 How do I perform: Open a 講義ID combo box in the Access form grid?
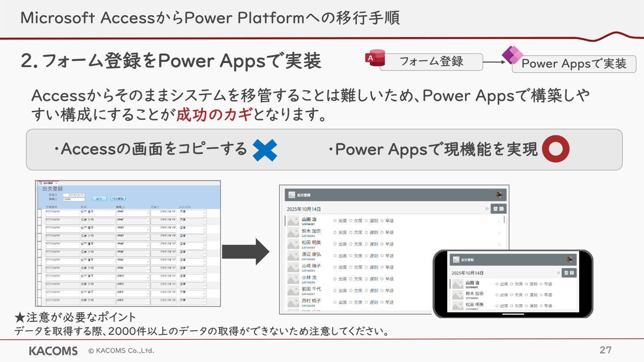pos(148,213)
